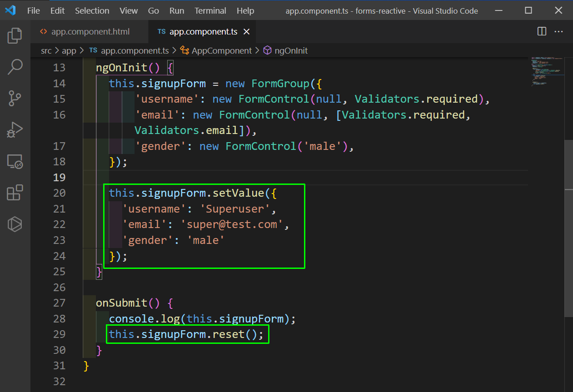
Task: Open the Source Control view
Action: tap(15, 98)
